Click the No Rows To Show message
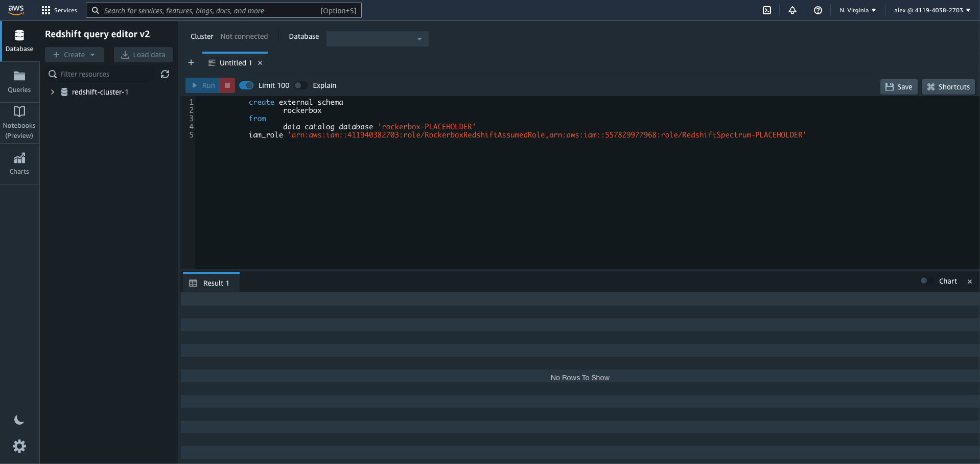Viewport: 980px width, 464px height. pyautogui.click(x=580, y=378)
